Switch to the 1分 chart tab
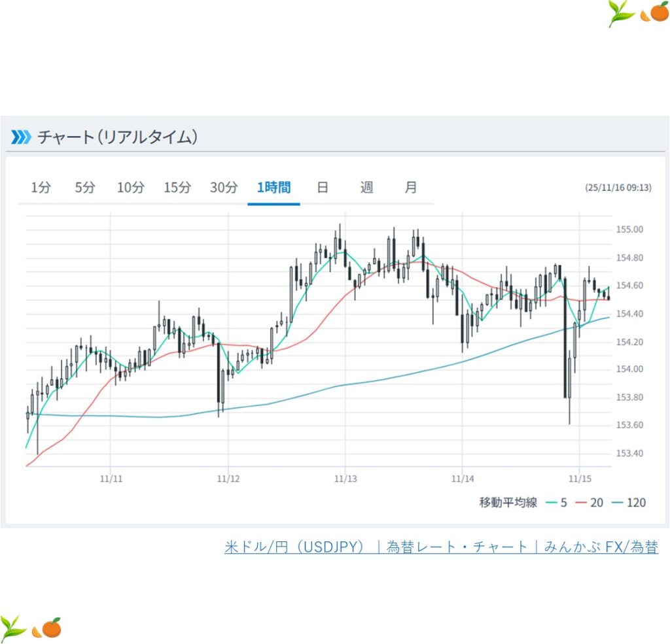 point(41,188)
